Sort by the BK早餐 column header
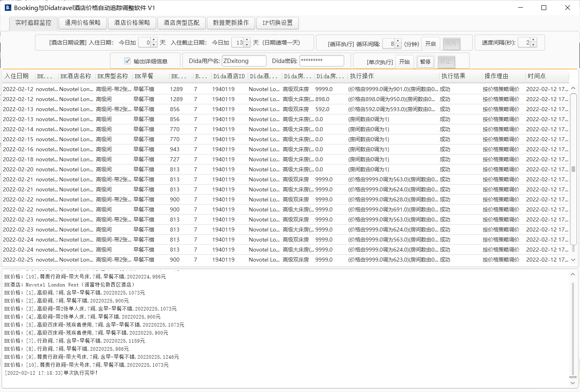The image size is (580, 392). [x=150, y=76]
